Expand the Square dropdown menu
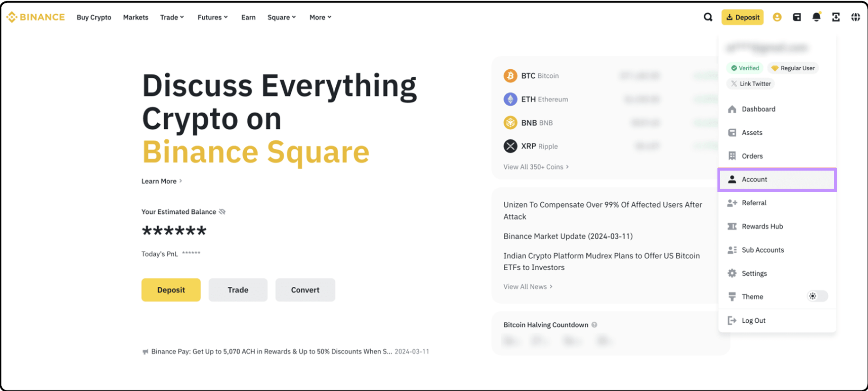 tap(282, 17)
